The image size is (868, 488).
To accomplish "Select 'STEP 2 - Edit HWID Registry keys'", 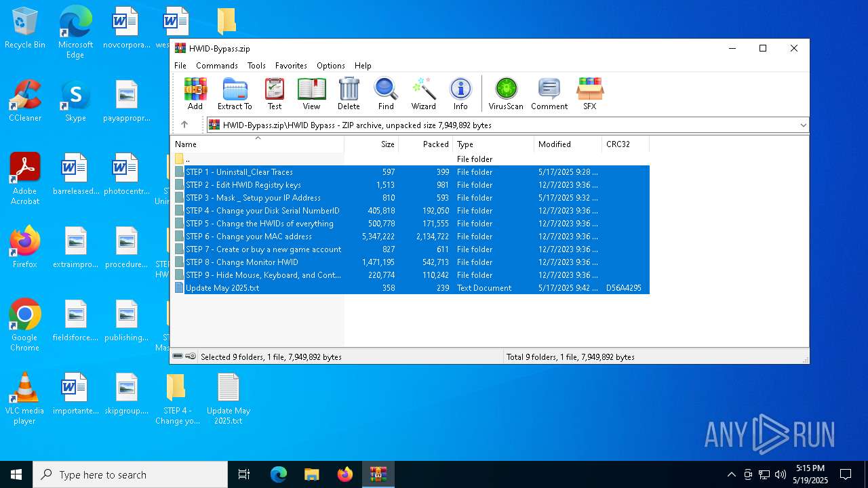I will (410, 185).
